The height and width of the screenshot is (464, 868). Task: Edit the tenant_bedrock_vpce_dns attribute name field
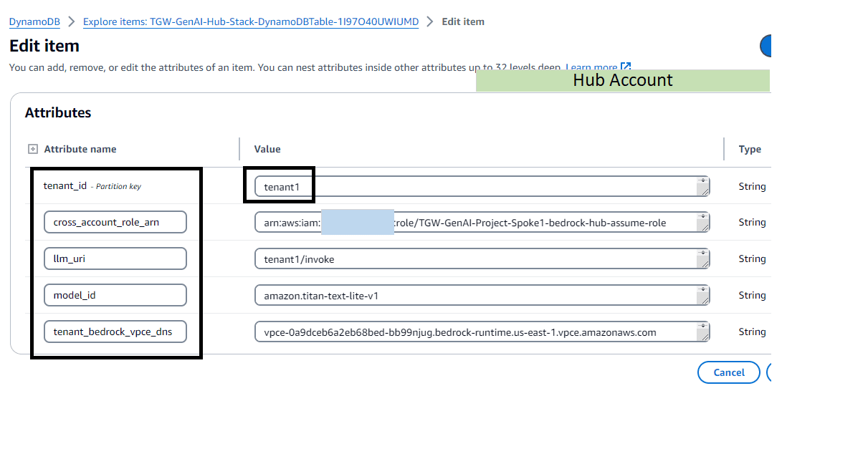click(115, 332)
